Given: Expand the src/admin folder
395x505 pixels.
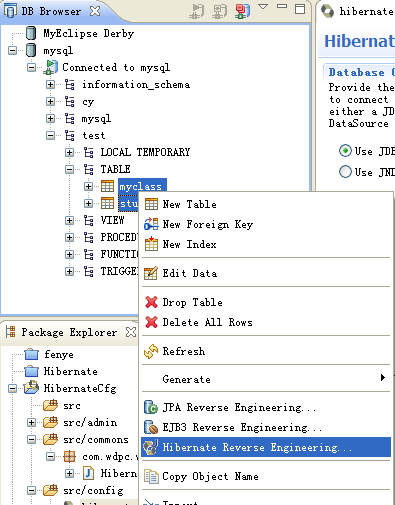Looking at the screenshot, I should tap(31, 422).
